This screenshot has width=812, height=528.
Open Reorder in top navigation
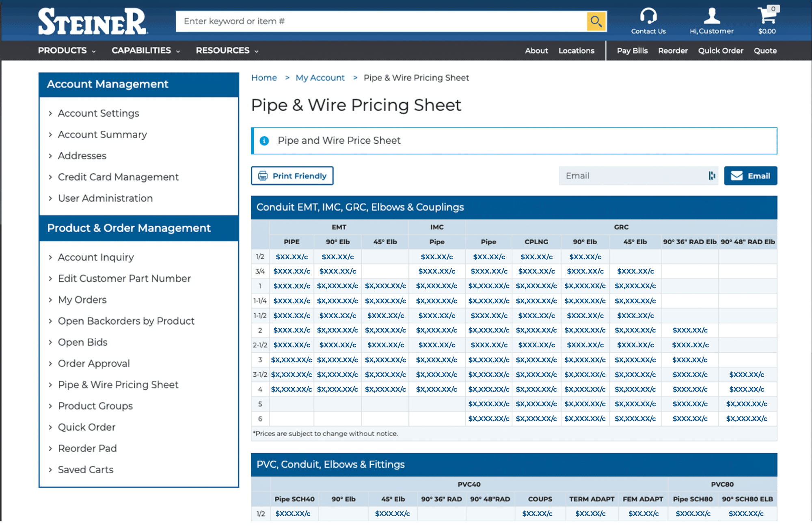click(x=673, y=51)
